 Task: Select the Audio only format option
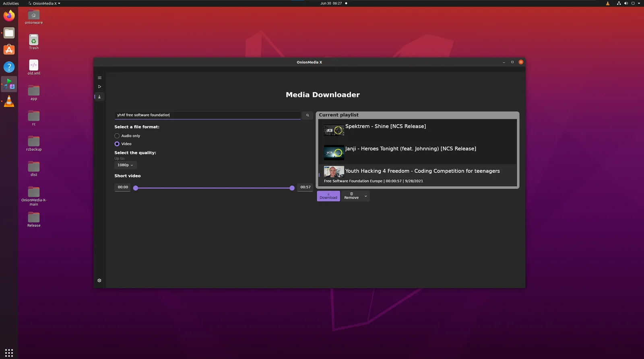[x=127, y=136]
